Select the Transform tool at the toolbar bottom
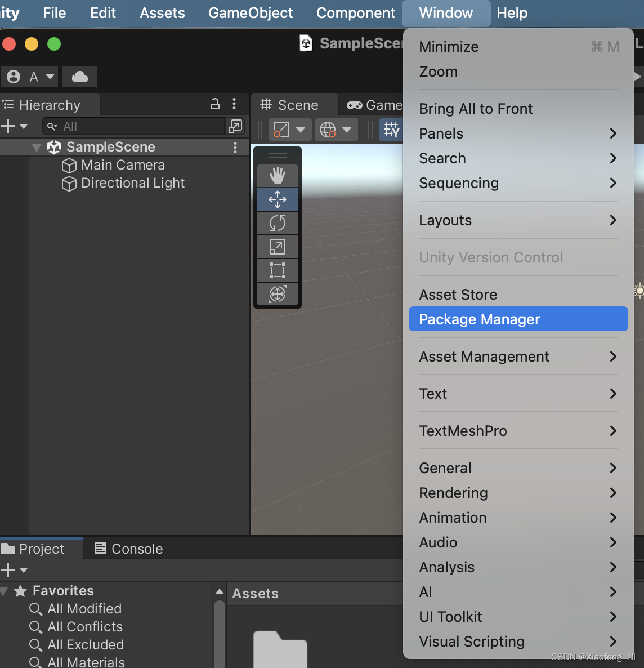 coord(277,293)
